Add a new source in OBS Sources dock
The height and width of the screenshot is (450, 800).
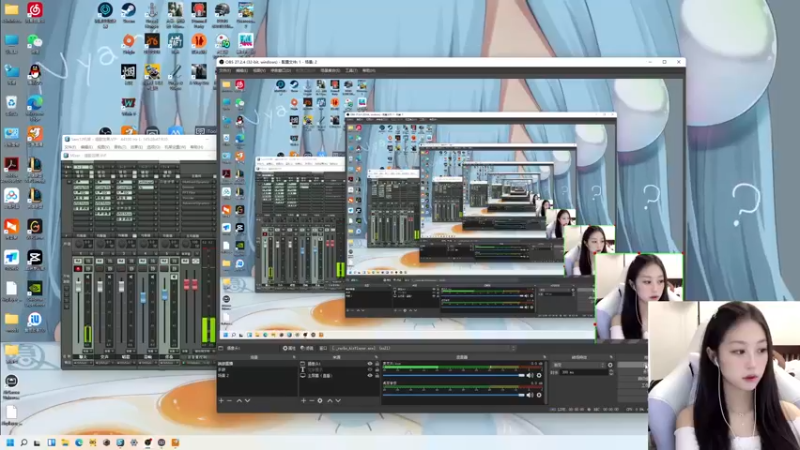pyautogui.click(x=304, y=401)
